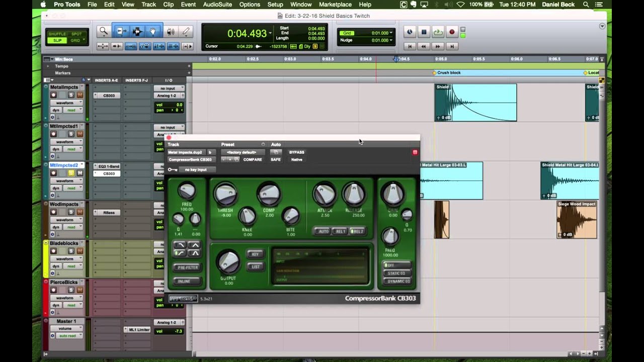The height and width of the screenshot is (362, 644).
Task: Click COMPARE in the plugin header
Action: (253, 159)
